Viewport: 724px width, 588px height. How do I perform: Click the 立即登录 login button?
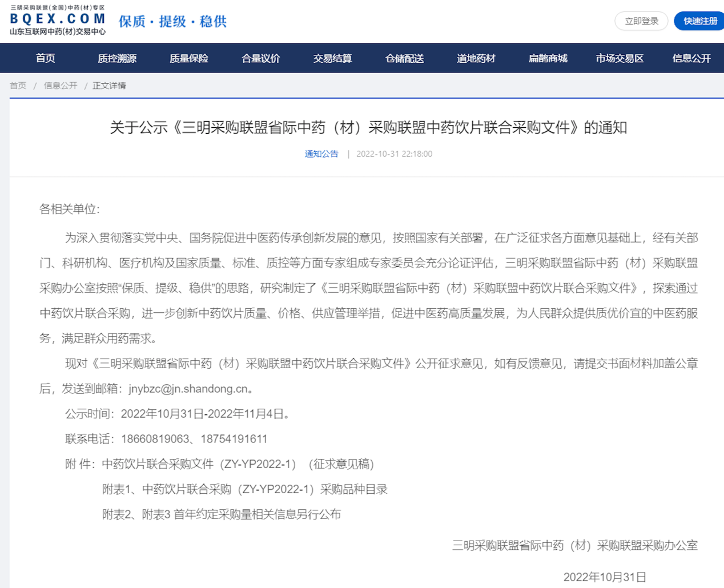[641, 21]
